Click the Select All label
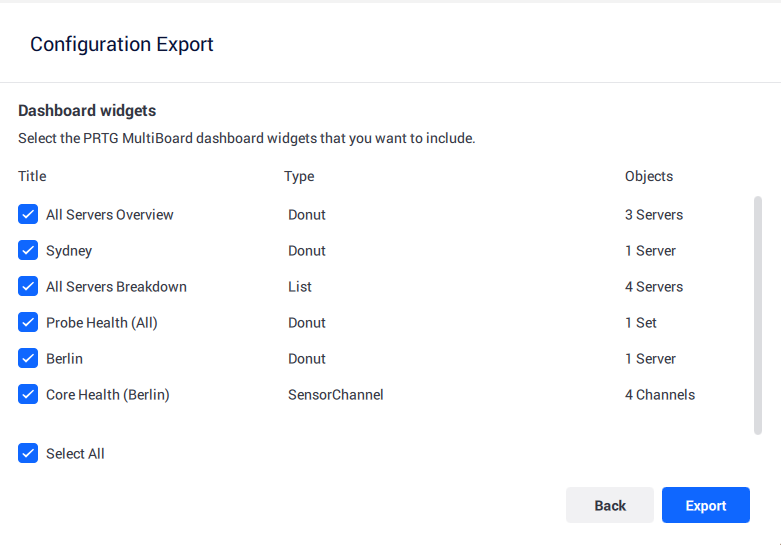Screen dimensions: 781x545 coord(75,454)
